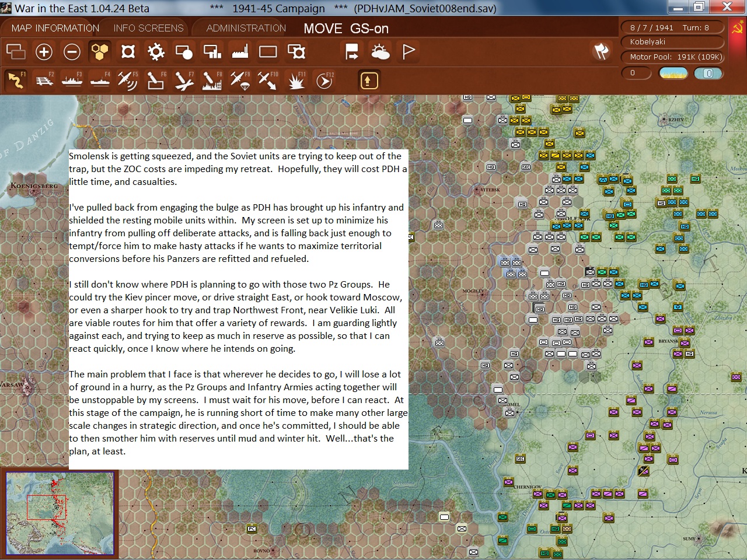Click the Chernigov city label on map
This screenshot has height=560, width=747.
click(528, 487)
